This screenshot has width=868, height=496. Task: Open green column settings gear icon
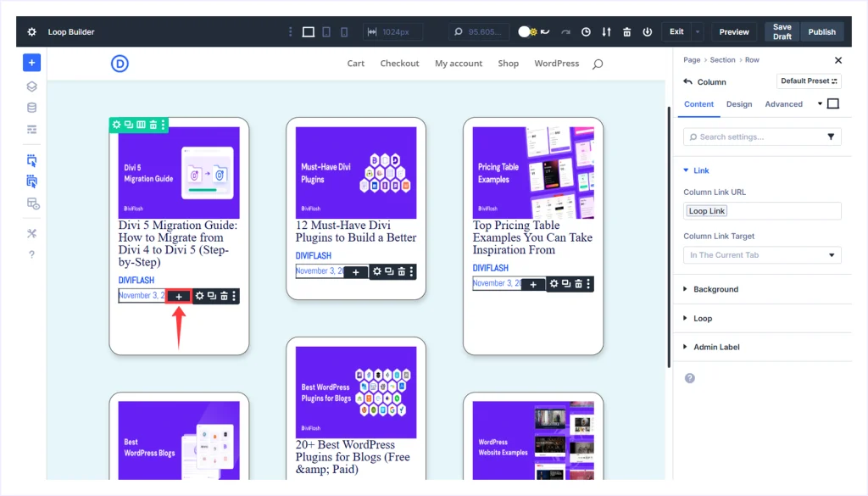(x=117, y=125)
